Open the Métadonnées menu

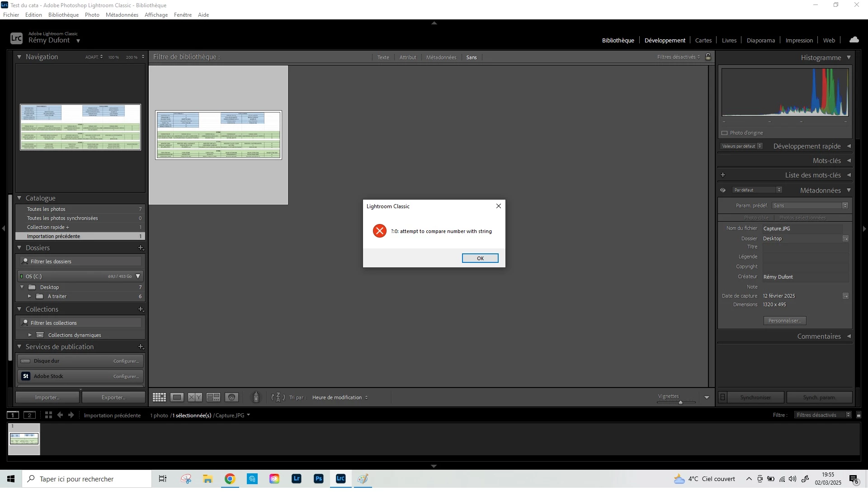tap(122, 15)
